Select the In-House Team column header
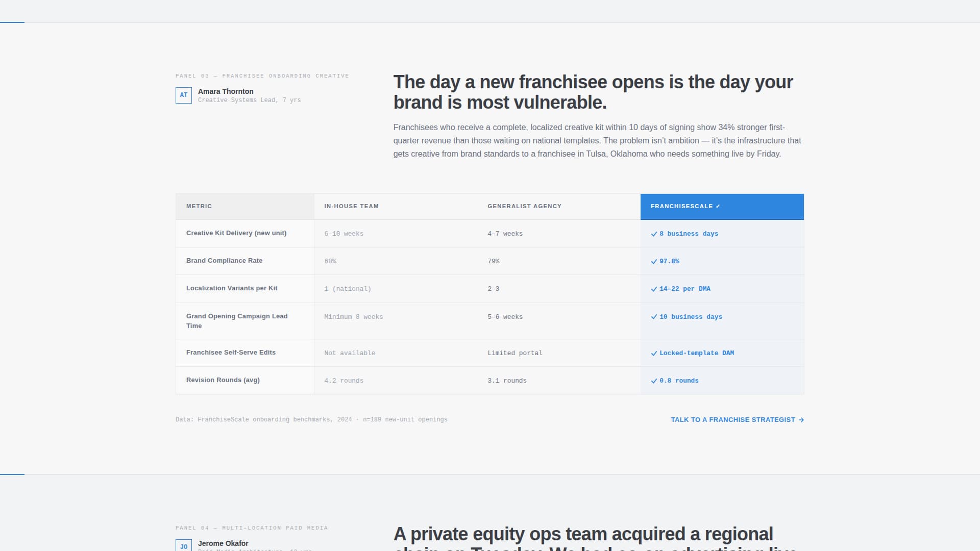The height and width of the screenshot is (551, 980). (x=396, y=207)
